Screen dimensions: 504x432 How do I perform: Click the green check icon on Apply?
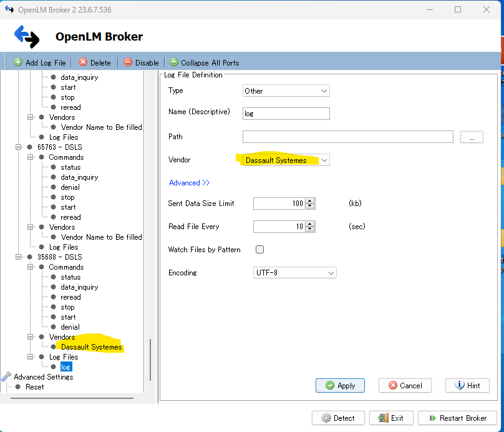(x=330, y=385)
